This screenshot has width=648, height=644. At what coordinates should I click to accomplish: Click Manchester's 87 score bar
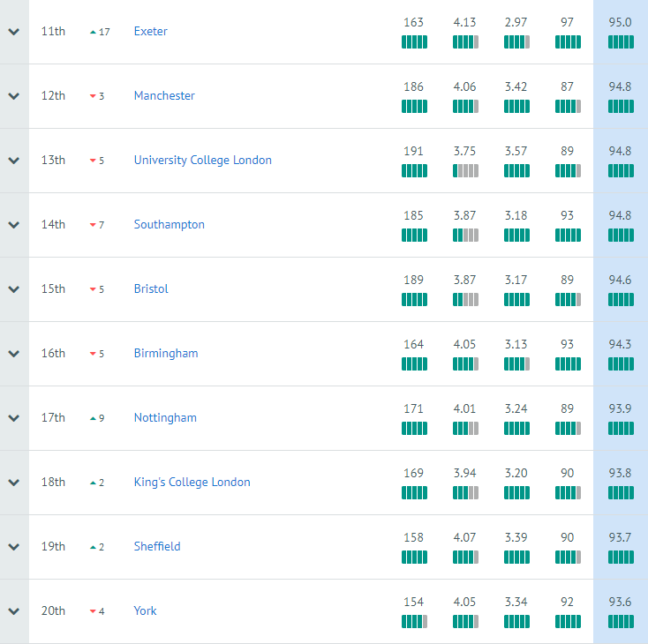point(568,107)
